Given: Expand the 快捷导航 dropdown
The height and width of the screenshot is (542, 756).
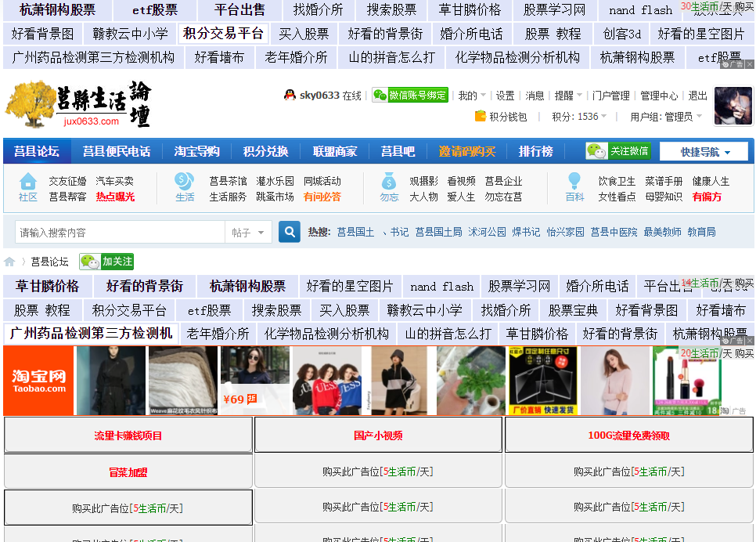Looking at the screenshot, I should click(704, 152).
